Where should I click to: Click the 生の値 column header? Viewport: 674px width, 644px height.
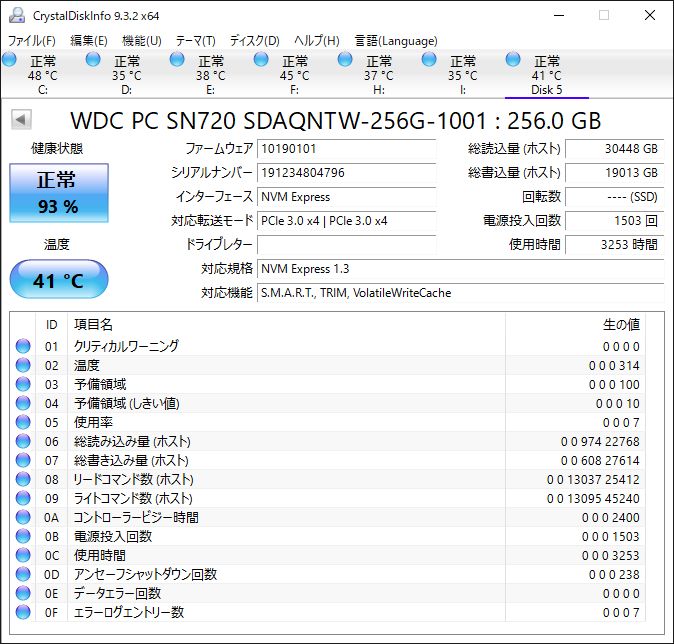click(576, 325)
